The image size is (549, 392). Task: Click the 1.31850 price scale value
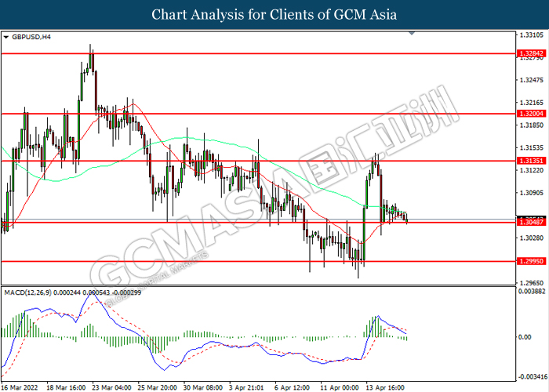coord(532,125)
